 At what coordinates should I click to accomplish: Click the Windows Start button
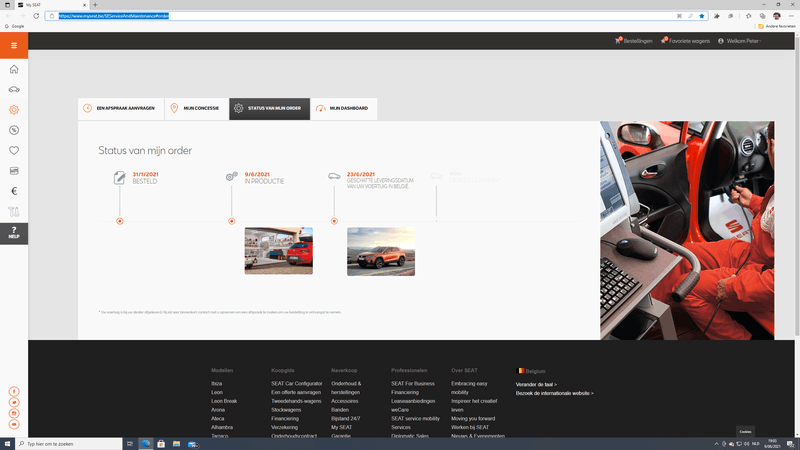pos(7,444)
